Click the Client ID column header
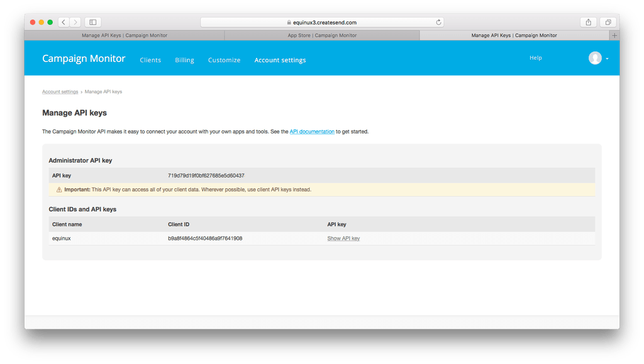This screenshot has width=644, height=364. click(x=179, y=225)
